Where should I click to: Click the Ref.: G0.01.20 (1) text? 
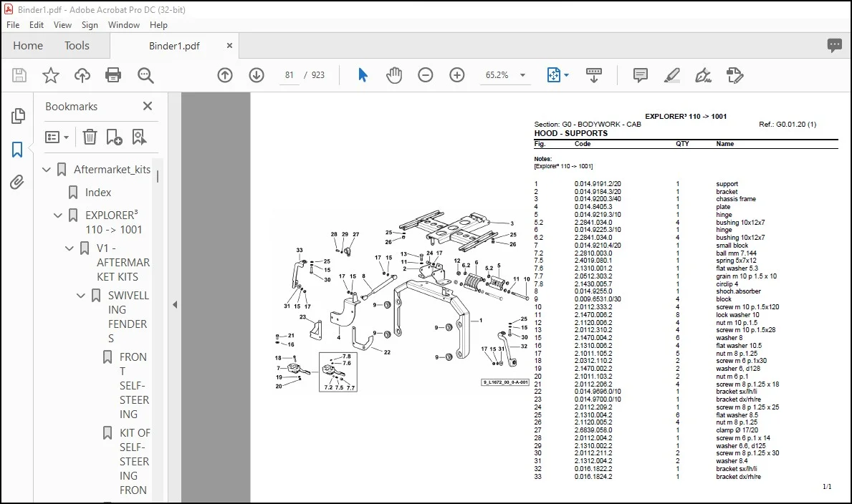coord(788,125)
